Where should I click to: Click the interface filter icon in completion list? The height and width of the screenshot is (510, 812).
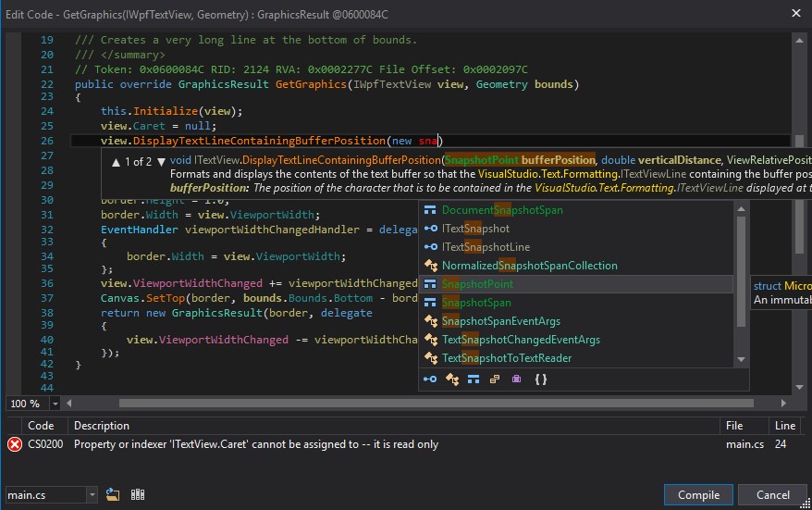[430, 379]
